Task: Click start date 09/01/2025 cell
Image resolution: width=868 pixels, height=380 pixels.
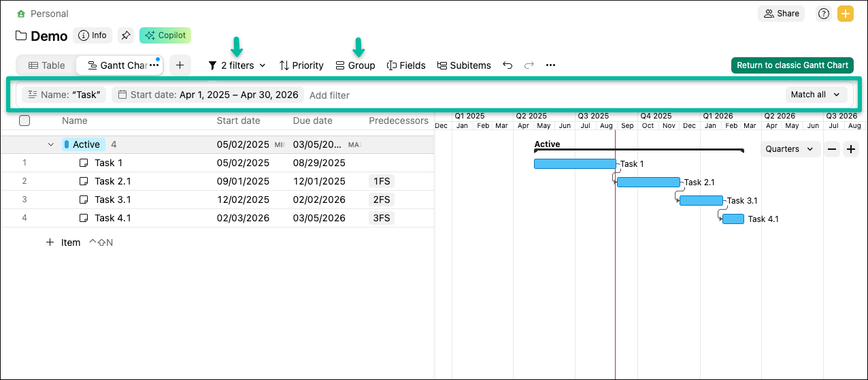Action: point(243,181)
